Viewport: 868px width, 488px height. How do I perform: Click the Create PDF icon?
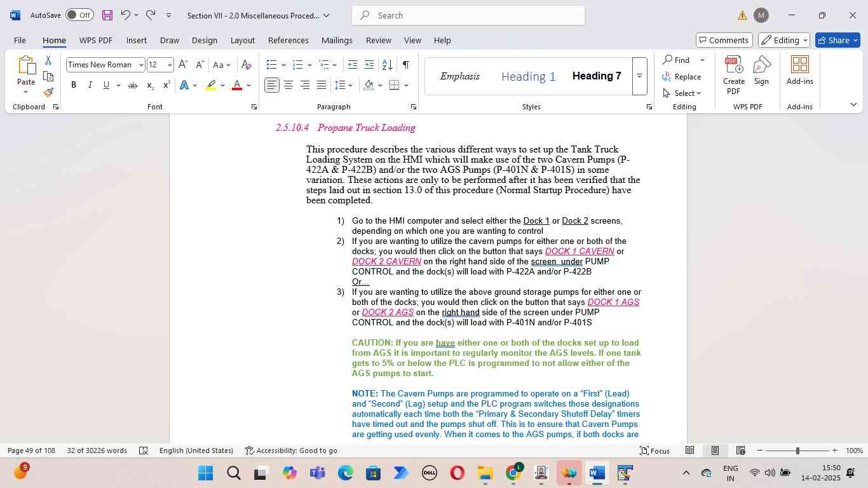coord(733,75)
